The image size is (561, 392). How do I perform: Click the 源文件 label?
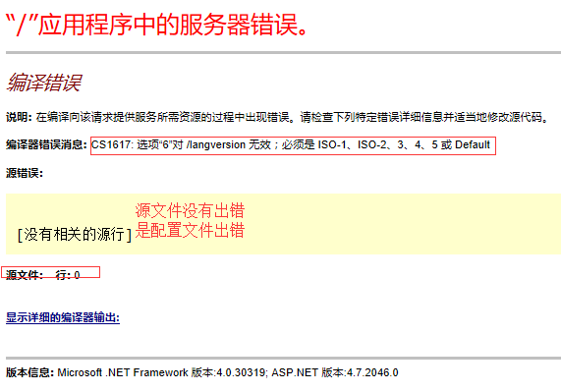pyautogui.click(x=25, y=275)
